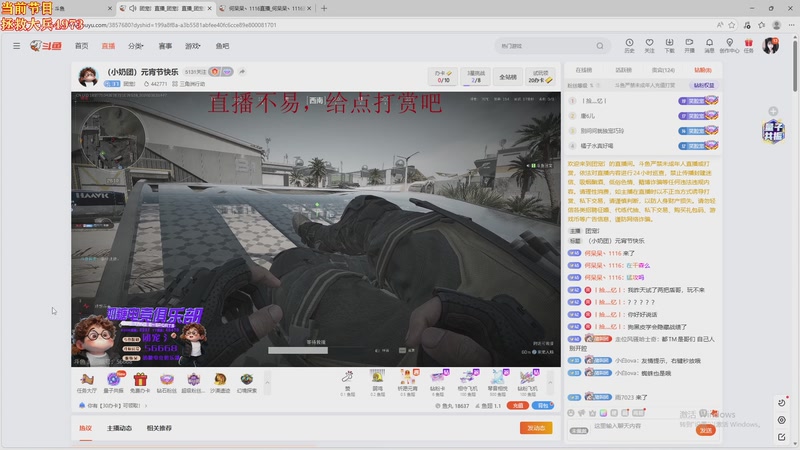Toggle night mode moon icon
This screenshot has width=800, height=450.
pos(782,403)
